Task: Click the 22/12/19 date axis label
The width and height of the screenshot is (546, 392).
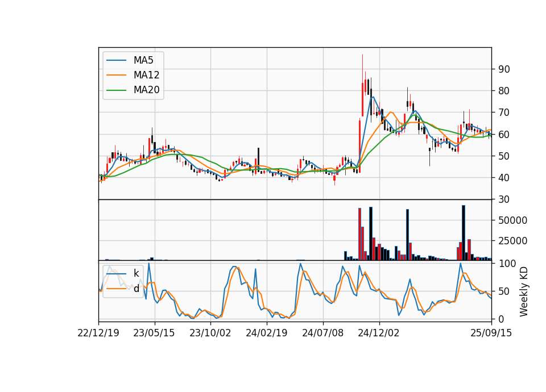Action: [98, 333]
